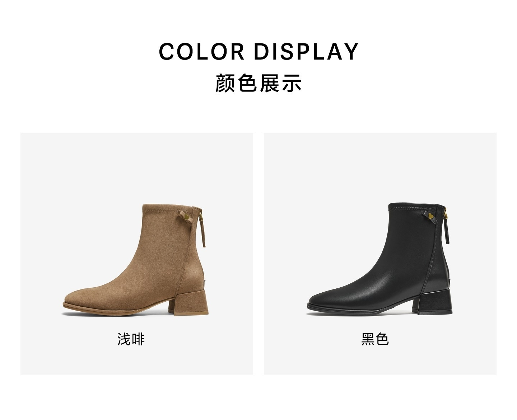
Task: Pick the light coffee color option card
Action: [x=137, y=254]
